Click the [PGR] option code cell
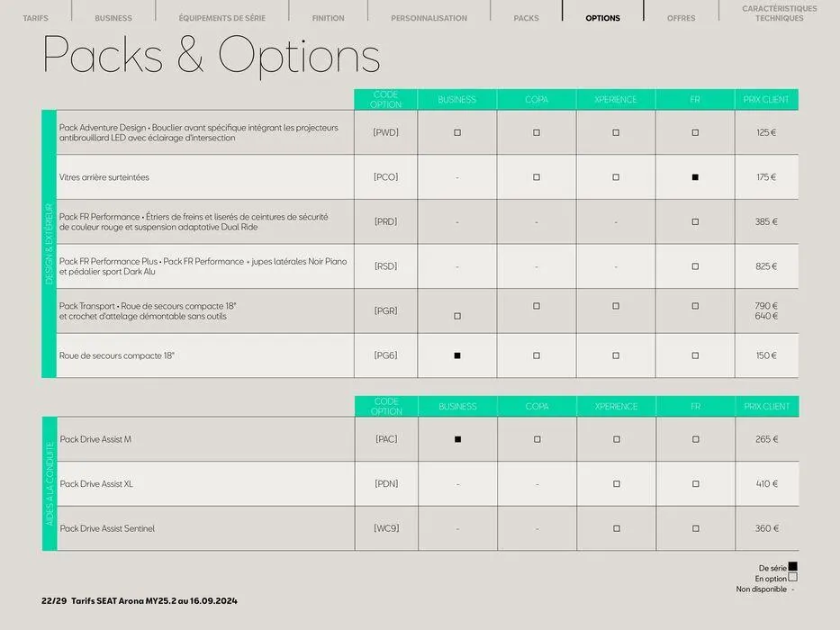Viewport: 840px width, 630px height. coord(385,310)
